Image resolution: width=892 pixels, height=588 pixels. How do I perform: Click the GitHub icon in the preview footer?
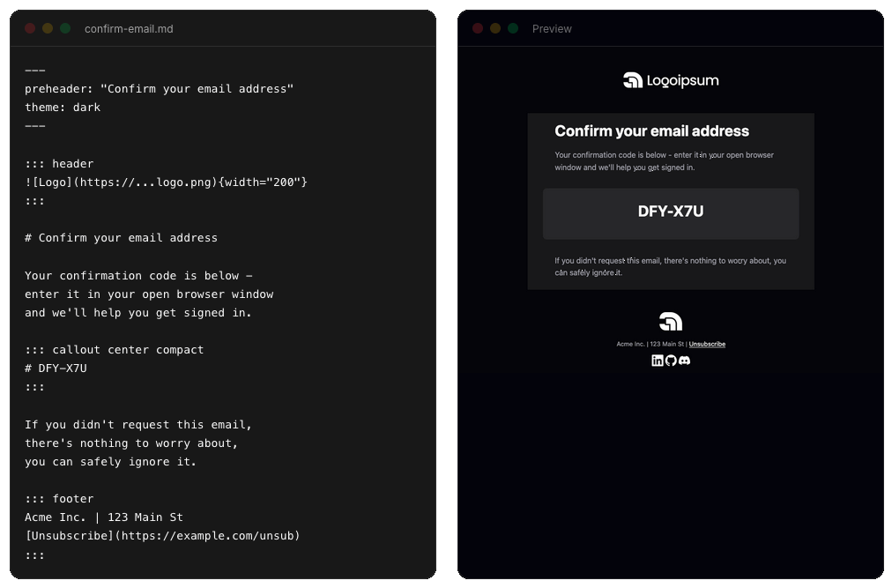pyautogui.click(x=671, y=361)
